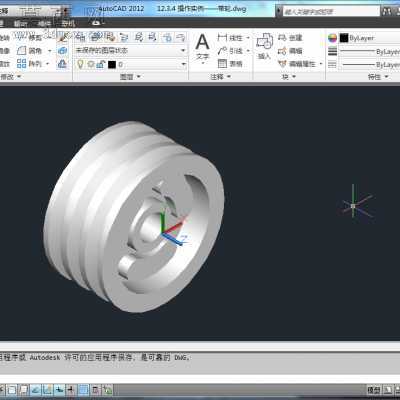Open the unsaved layer state (未保存的图层状态) dropdown
Screen dimensions: 400x400
(x=131, y=51)
